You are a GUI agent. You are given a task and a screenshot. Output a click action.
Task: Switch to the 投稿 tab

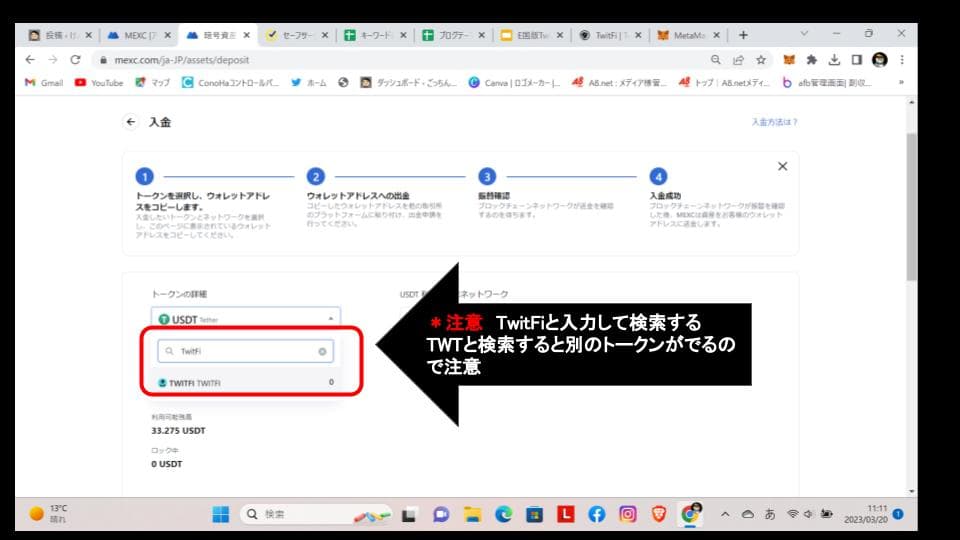pos(61,36)
